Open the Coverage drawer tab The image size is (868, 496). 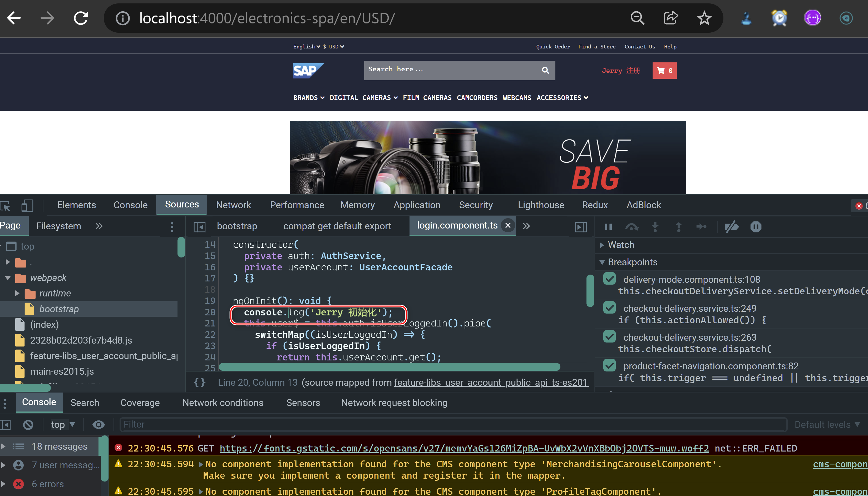point(140,403)
